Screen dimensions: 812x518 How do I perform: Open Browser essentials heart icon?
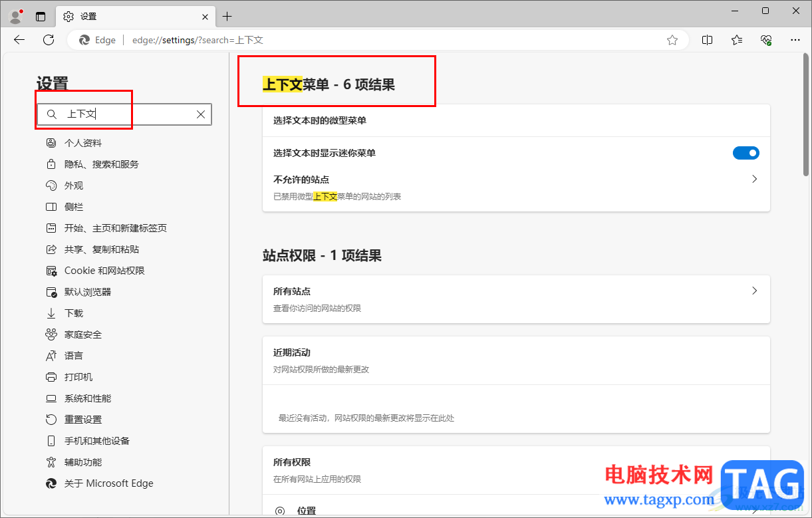(766, 40)
